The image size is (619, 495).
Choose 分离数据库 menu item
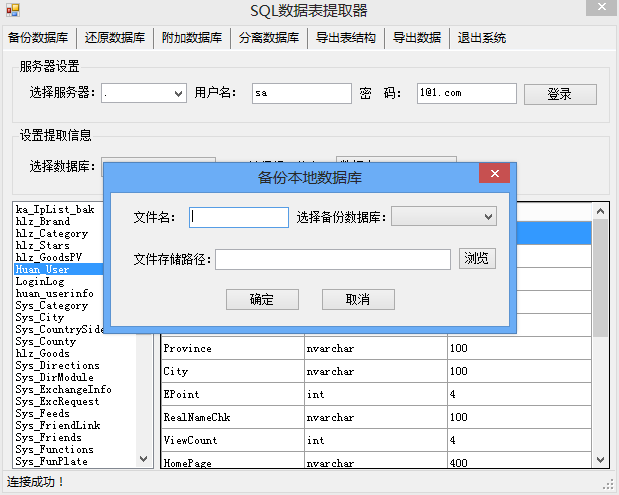point(269,38)
